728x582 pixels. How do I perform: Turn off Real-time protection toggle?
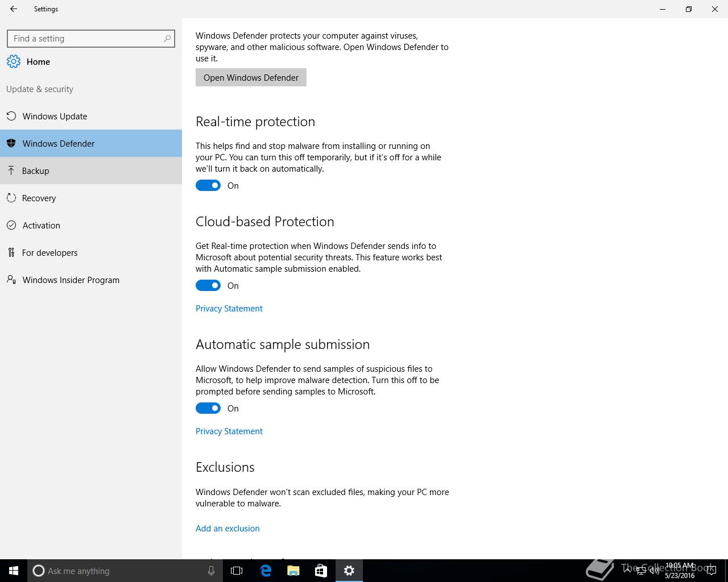[x=208, y=185]
